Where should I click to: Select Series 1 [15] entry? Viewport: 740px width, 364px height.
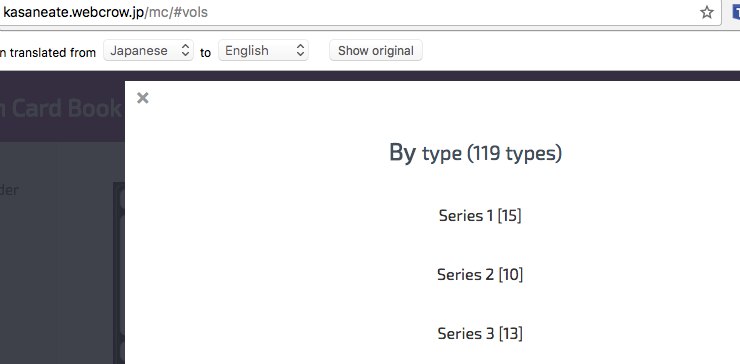point(480,216)
